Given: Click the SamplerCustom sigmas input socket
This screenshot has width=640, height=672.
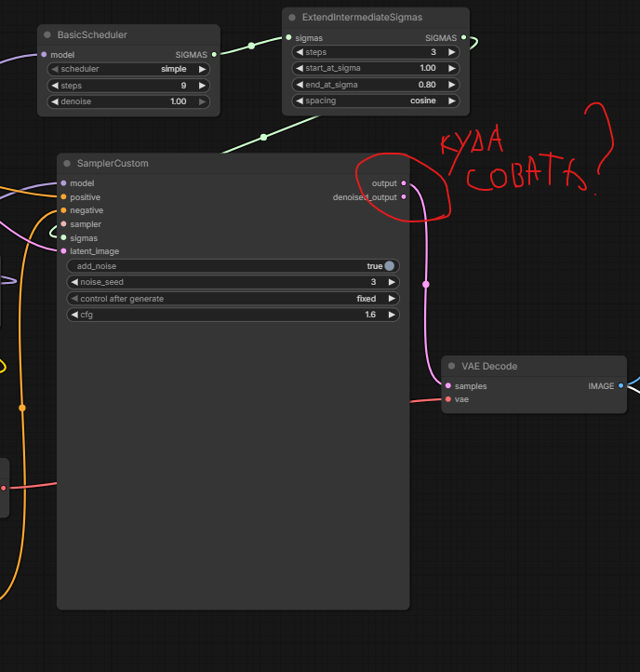Looking at the screenshot, I should [64, 237].
